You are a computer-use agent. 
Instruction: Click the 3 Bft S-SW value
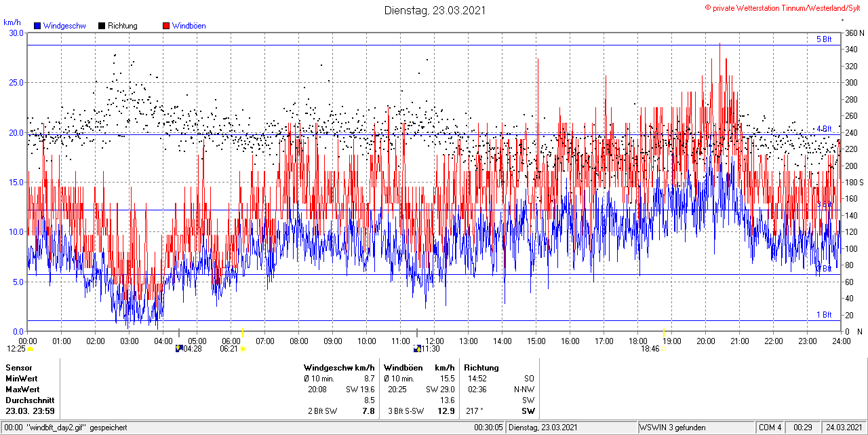click(406, 411)
